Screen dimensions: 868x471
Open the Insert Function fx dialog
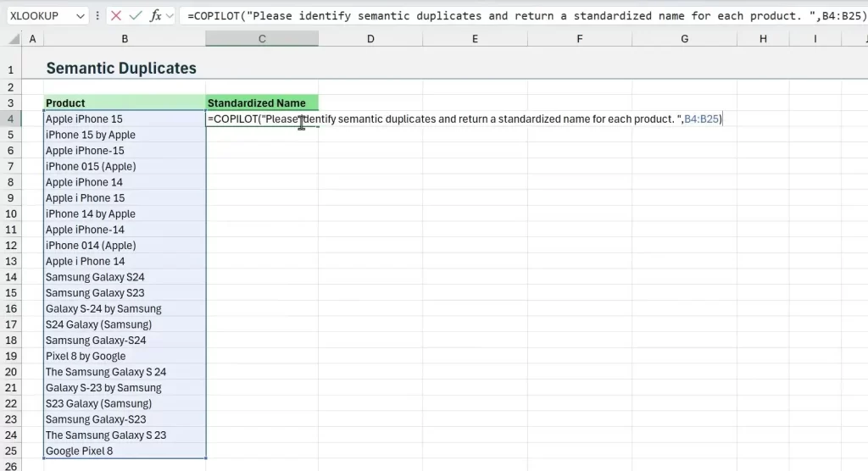(x=155, y=15)
